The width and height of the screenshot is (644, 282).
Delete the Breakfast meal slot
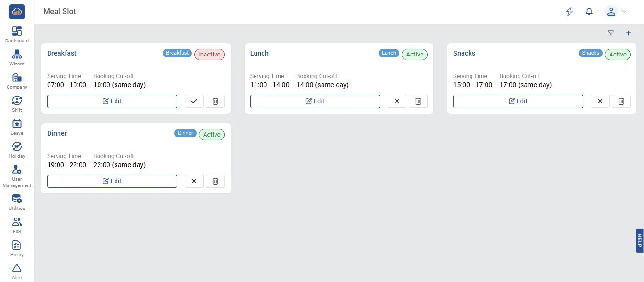coord(215,101)
